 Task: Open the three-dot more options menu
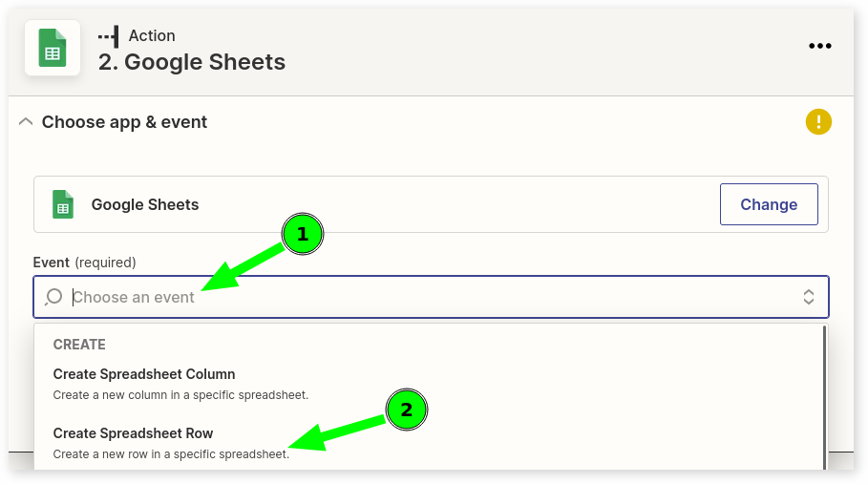click(819, 46)
